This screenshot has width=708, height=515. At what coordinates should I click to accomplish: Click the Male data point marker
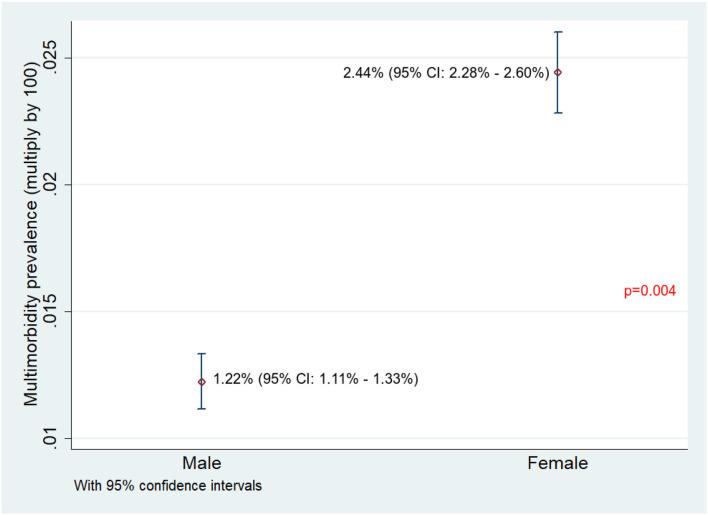click(202, 381)
